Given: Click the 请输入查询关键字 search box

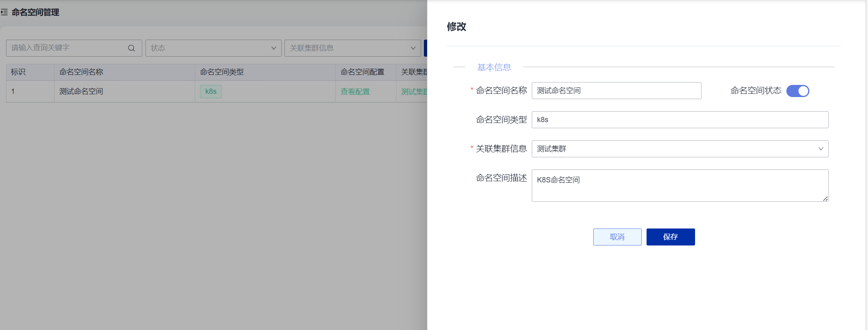Looking at the screenshot, I should click(x=74, y=48).
